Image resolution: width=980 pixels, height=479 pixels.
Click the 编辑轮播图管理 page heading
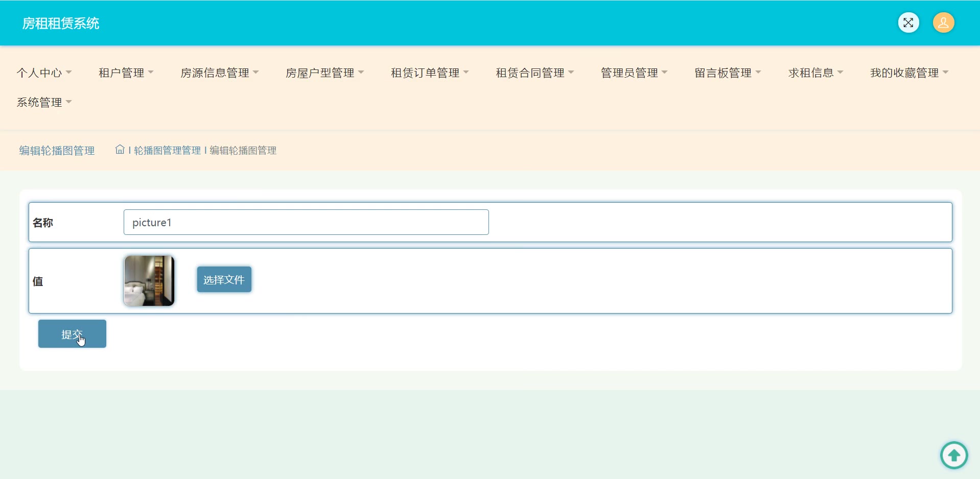click(57, 151)
